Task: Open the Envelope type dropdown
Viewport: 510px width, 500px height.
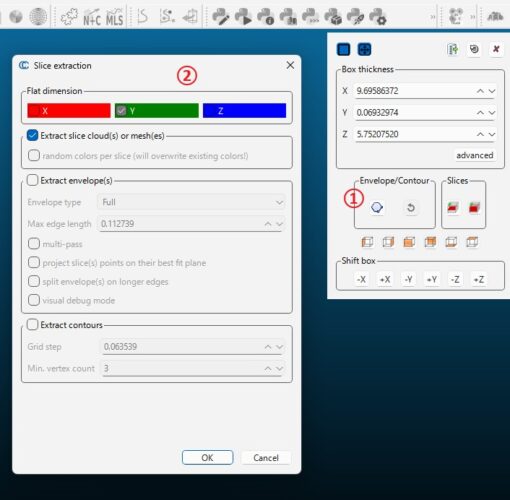Action: pyautogui.click(x=191, y=202)
